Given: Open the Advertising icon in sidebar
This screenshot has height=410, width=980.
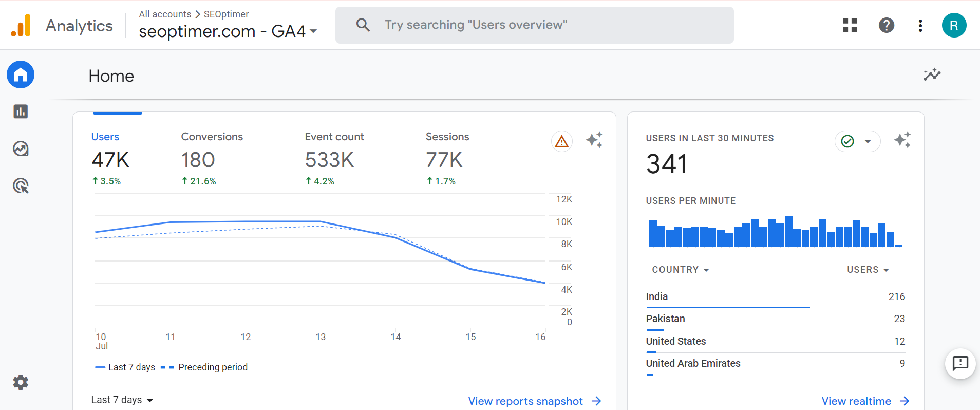Looking at the screenshot, I should (21, 185).
